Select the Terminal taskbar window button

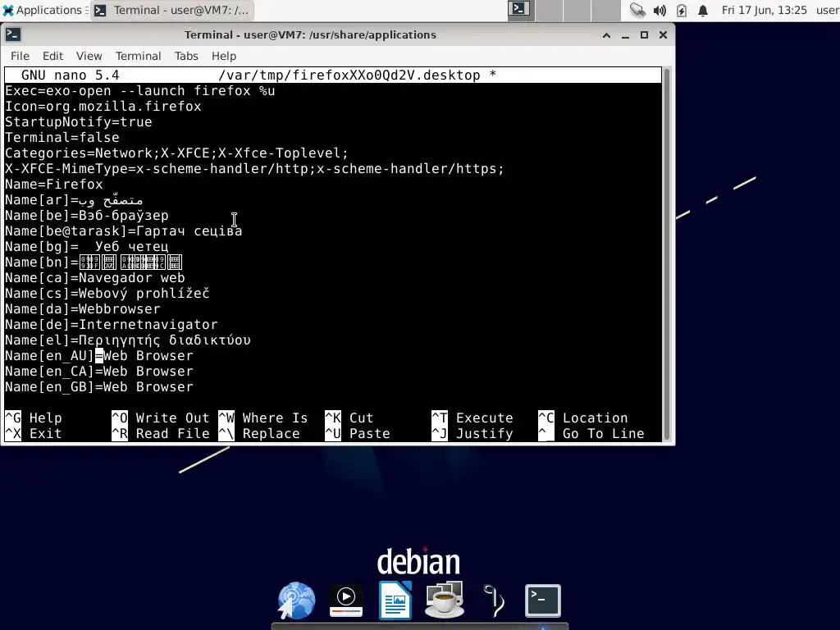pos(171,10)
